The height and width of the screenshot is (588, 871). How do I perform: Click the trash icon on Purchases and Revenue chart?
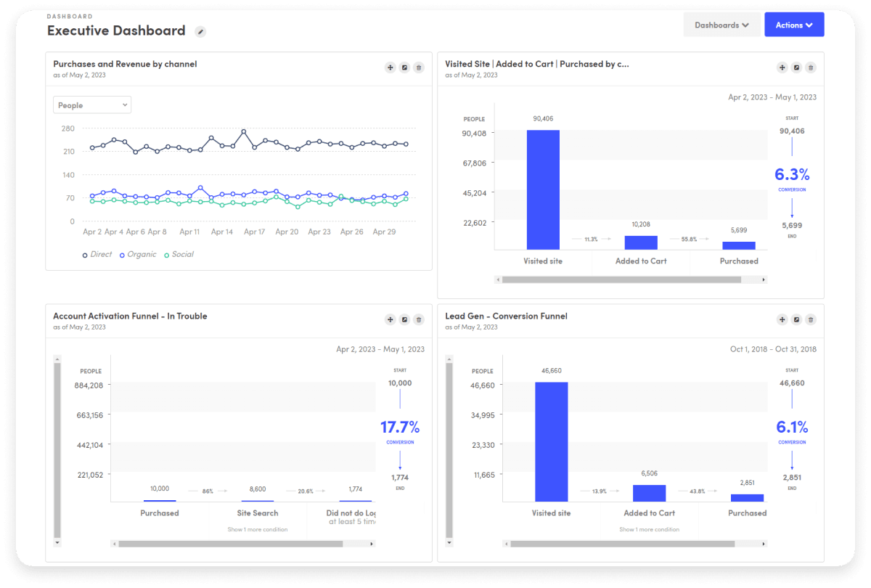(419, 67)
